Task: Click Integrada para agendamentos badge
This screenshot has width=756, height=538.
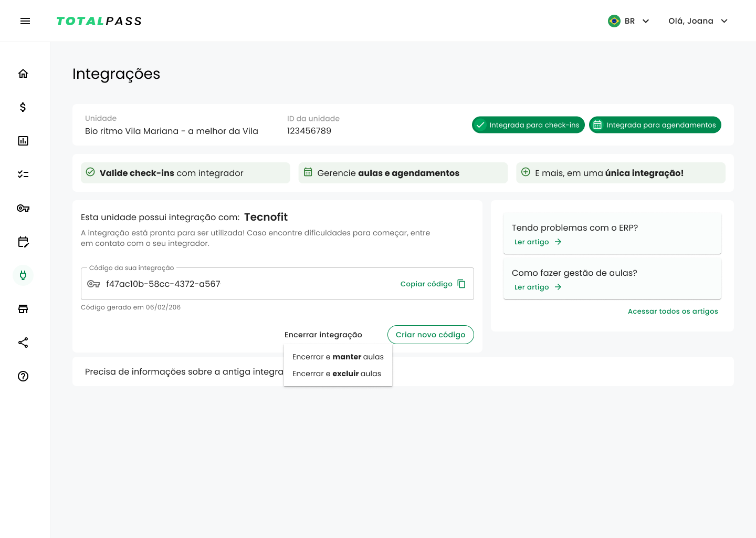Action: pos(655,125)
